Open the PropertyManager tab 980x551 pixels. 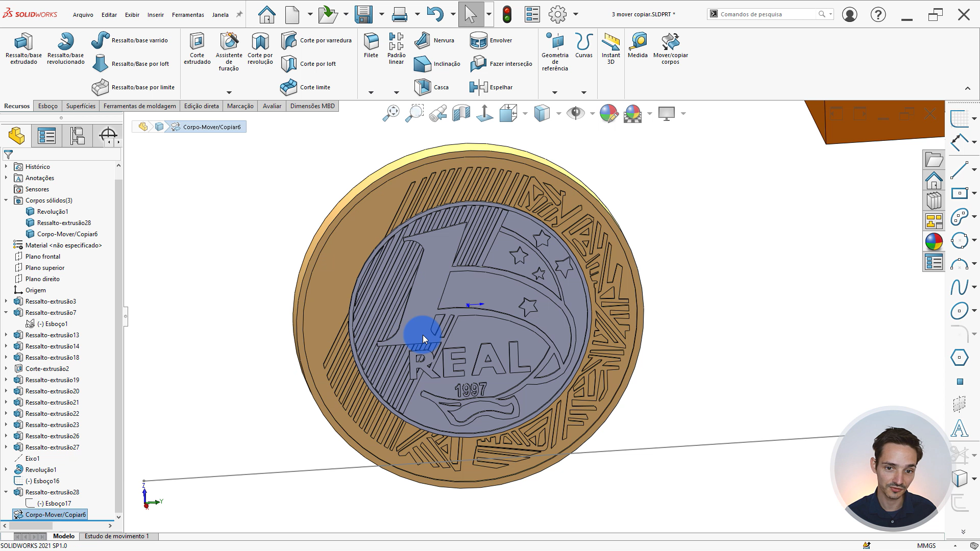[46, 136]
